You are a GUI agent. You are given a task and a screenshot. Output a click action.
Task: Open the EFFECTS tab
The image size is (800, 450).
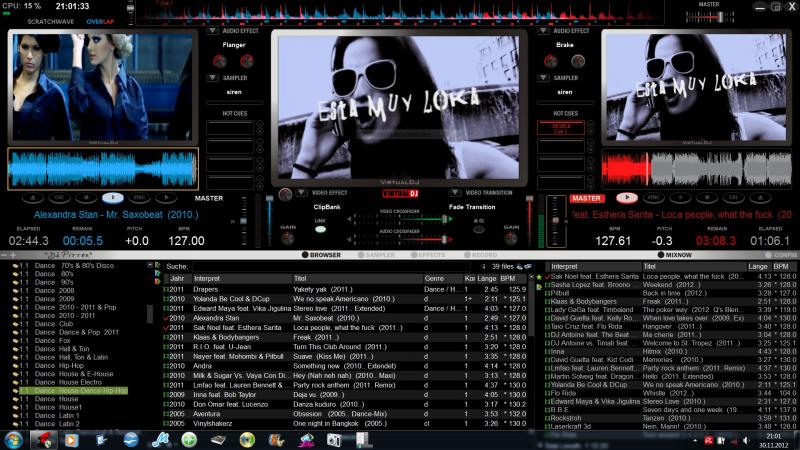tap(431, 255)
